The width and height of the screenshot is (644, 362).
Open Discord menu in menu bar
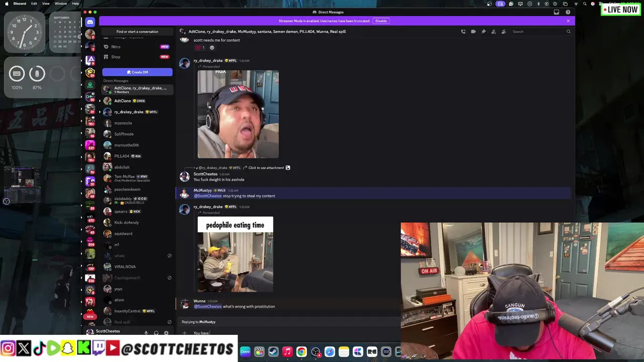[20, 4]
